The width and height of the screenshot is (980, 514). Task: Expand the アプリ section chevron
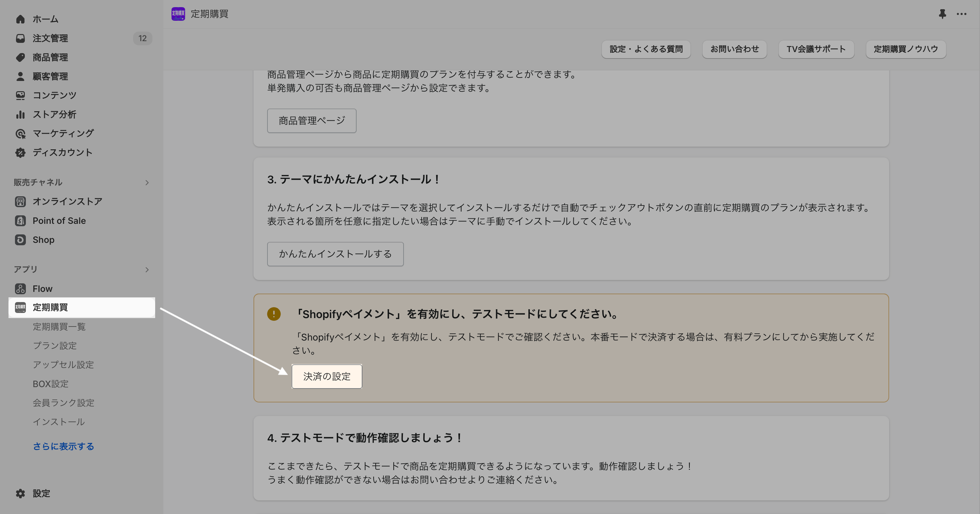tap(147, 269)
